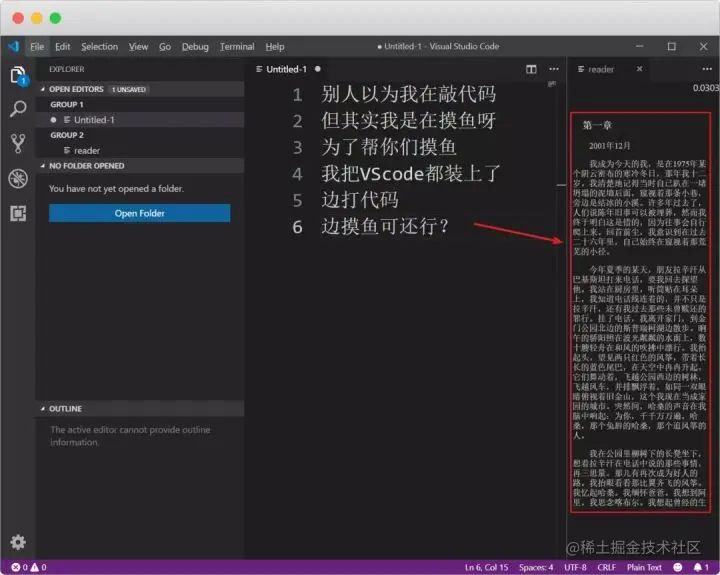Image resolution: width=720 pixels, height=575 pixels.
Task: Open the feedback smiley in status bar
Action: click(677, 567)
